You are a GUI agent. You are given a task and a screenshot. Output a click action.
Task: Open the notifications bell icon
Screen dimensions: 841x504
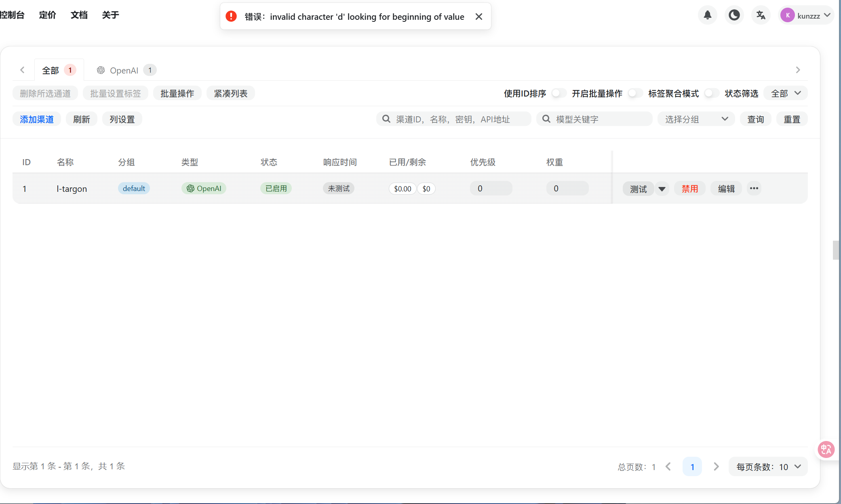click(707, 15)
